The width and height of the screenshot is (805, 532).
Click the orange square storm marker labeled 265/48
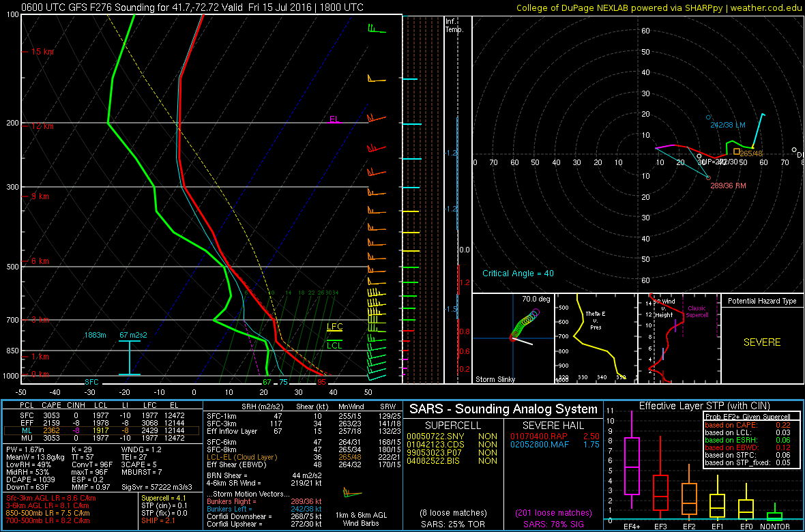(x=737, y=151)
